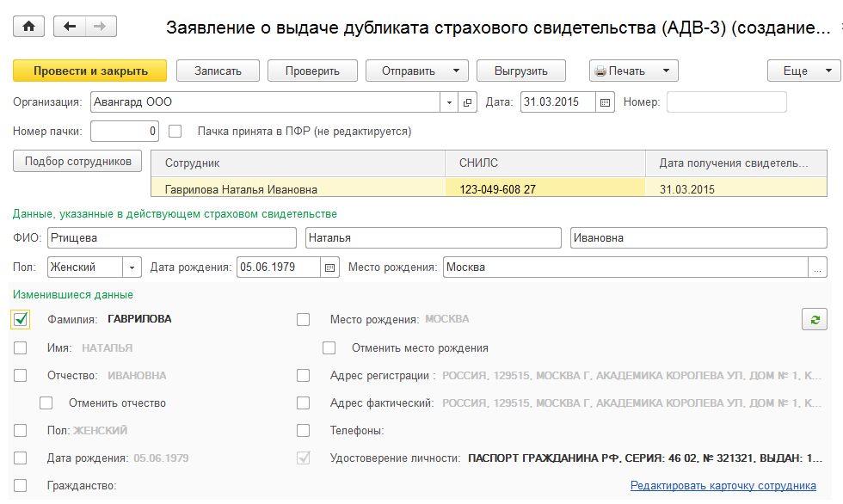Image resolution: width=843 pixels, height=504 pixels.
Task: Click the green refresh data icon
Action: click(x=813, y=319)
